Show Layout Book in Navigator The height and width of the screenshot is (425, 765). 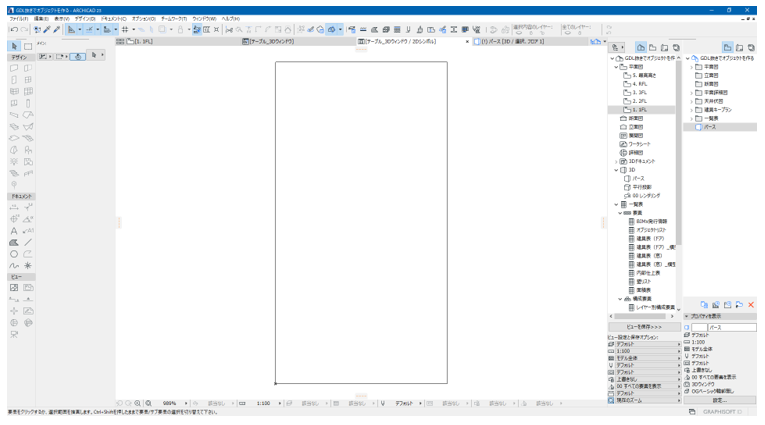pos(664,47)
